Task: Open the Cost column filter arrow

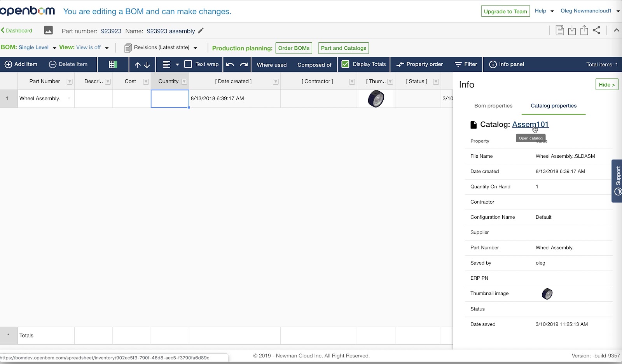Action: (x=146, y=82)
